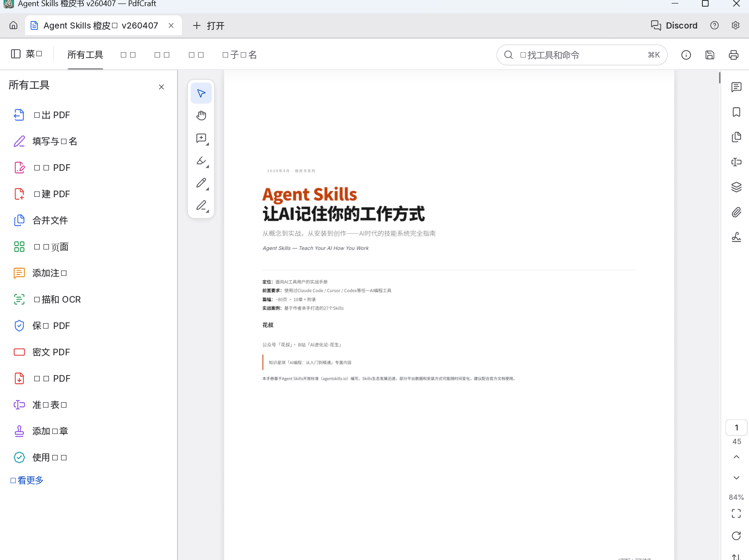The width and height of the screenshot is (749, 560).
Task: Open the 建 PDF create tool
Action: click(x=88, y=194)
